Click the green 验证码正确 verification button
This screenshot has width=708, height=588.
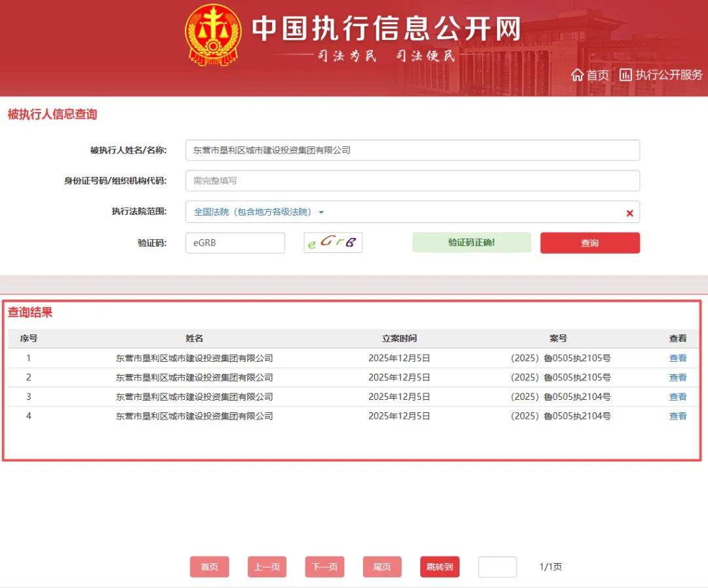point(471,243)
